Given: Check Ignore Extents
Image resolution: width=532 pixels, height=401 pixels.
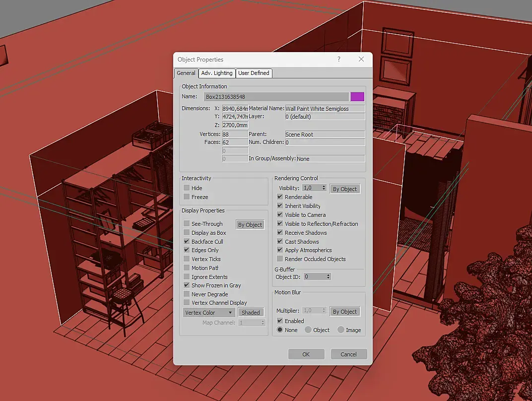Looking at the screenshot, I should tap(187, 276).
